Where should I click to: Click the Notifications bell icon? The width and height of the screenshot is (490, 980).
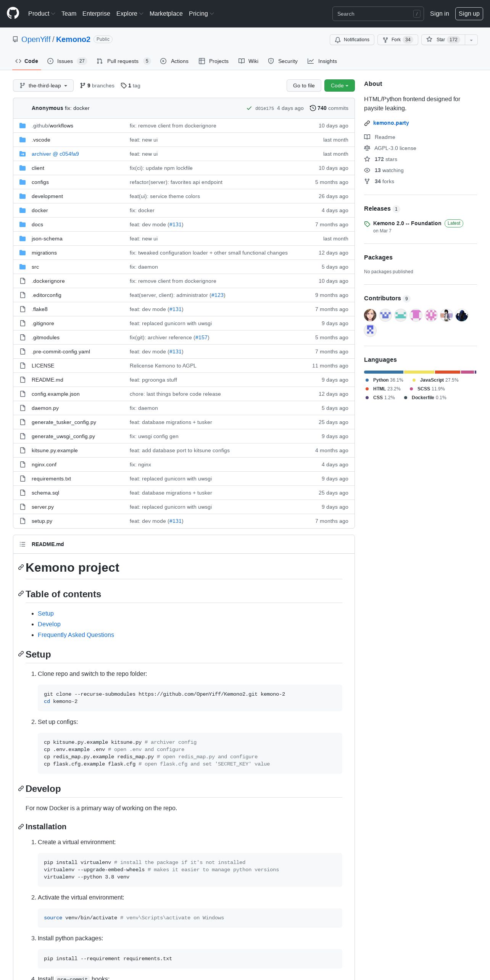pos(338,40)
